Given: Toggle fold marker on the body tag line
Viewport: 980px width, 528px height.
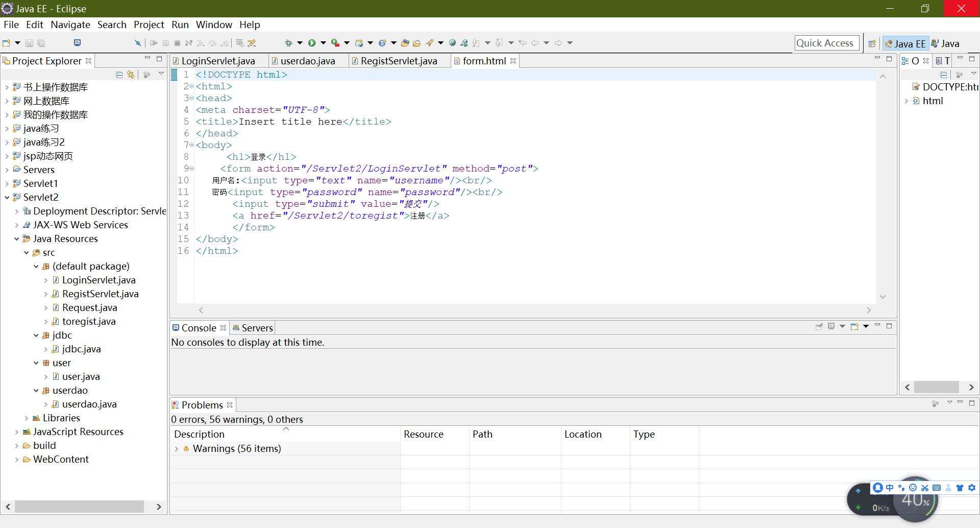Looking at the screenshot, I should tap(192, 145).
